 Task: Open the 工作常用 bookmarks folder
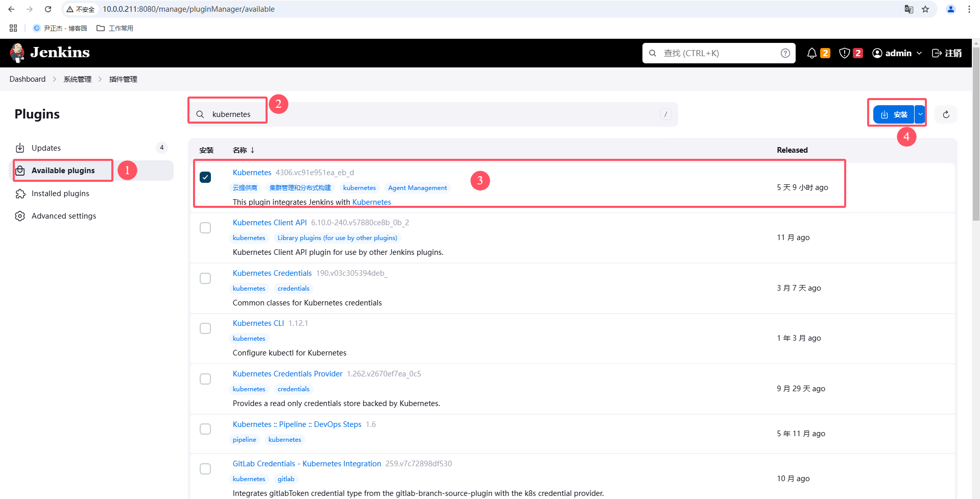coord(115,28)
